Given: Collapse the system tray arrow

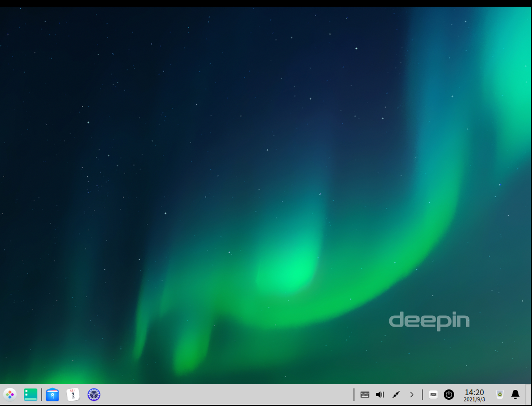Looking at the screenshot, I should pos(412,395).
